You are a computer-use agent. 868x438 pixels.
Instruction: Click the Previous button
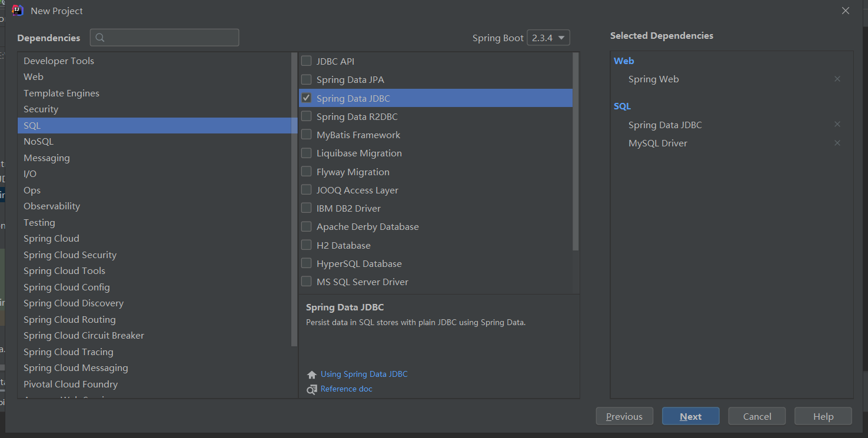pyautogui.click(x=624, y=416)
